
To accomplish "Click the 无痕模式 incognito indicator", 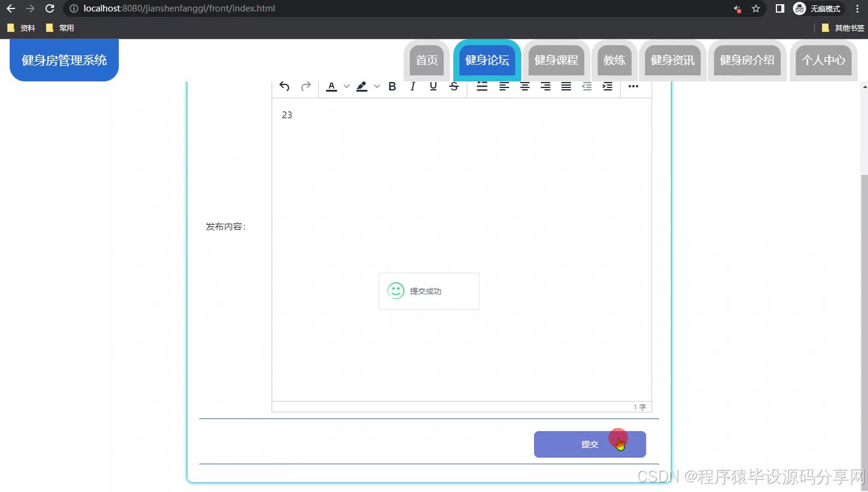I will point(818,8).
